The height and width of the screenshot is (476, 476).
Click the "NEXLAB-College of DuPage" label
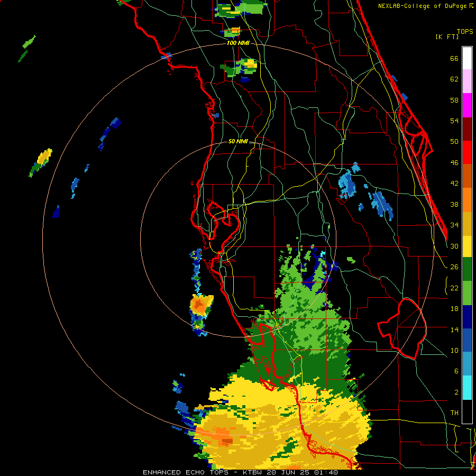(423, 6)
